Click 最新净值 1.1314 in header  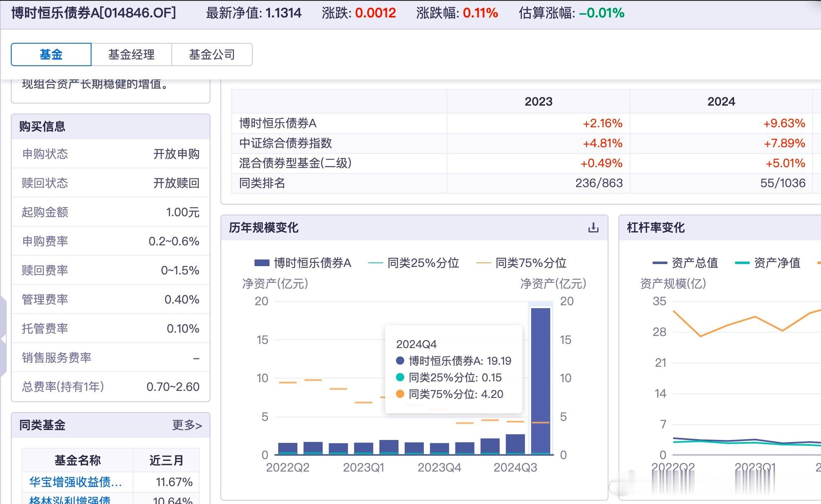coord(254,13)
